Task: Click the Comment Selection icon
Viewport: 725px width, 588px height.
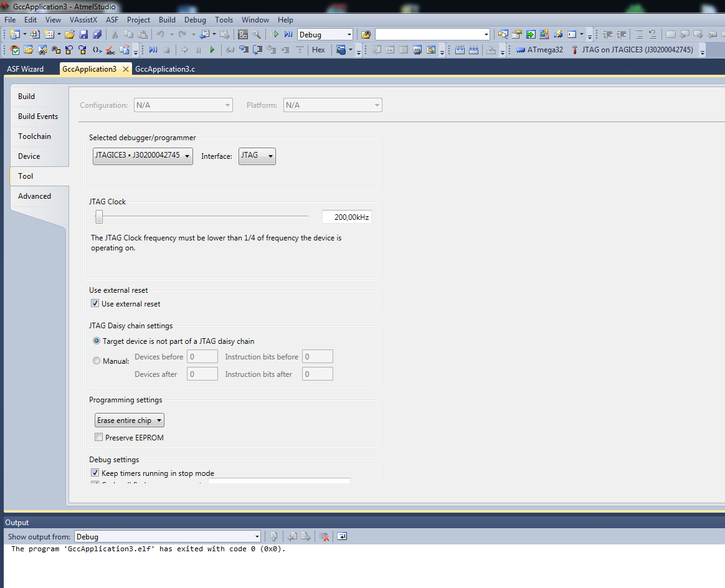Action: 639,35
